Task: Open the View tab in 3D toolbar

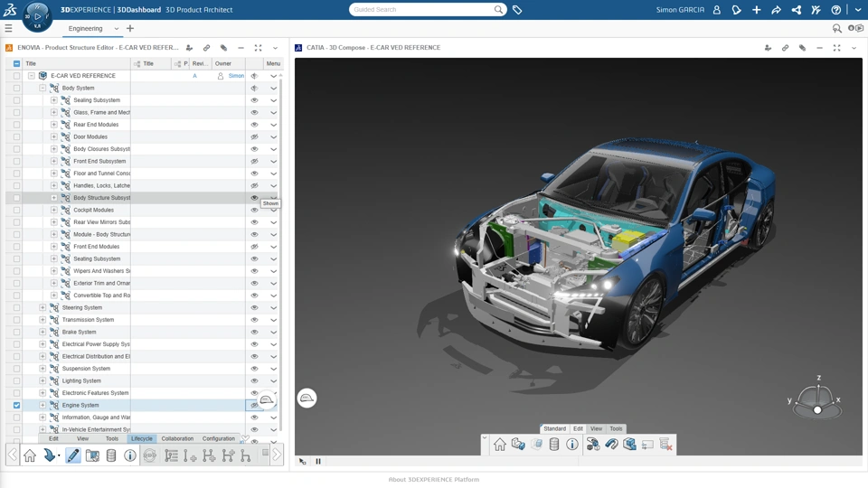Action: tap(596, 428)
